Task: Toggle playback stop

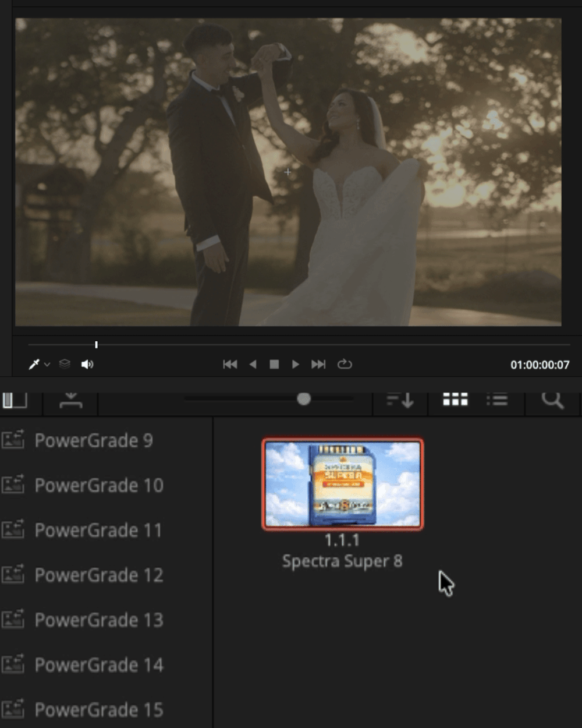Action: [x=274, y=364]
